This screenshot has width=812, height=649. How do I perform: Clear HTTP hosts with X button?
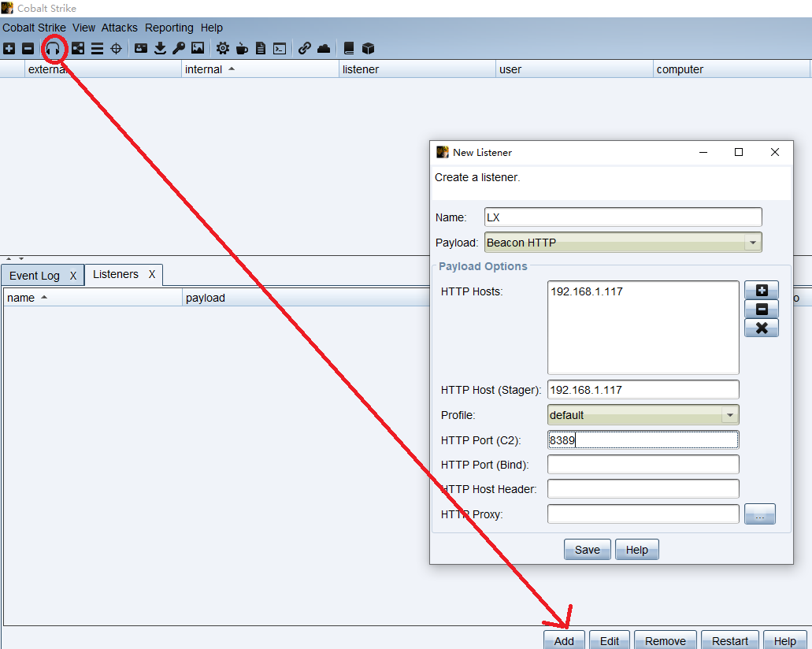[x=762, y=328]
